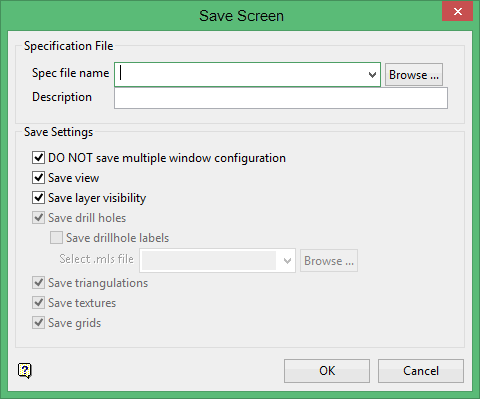Enable Save drillhole labels checkbox
The width and height of the screenshot is (480, 399).
click(56, 238)
